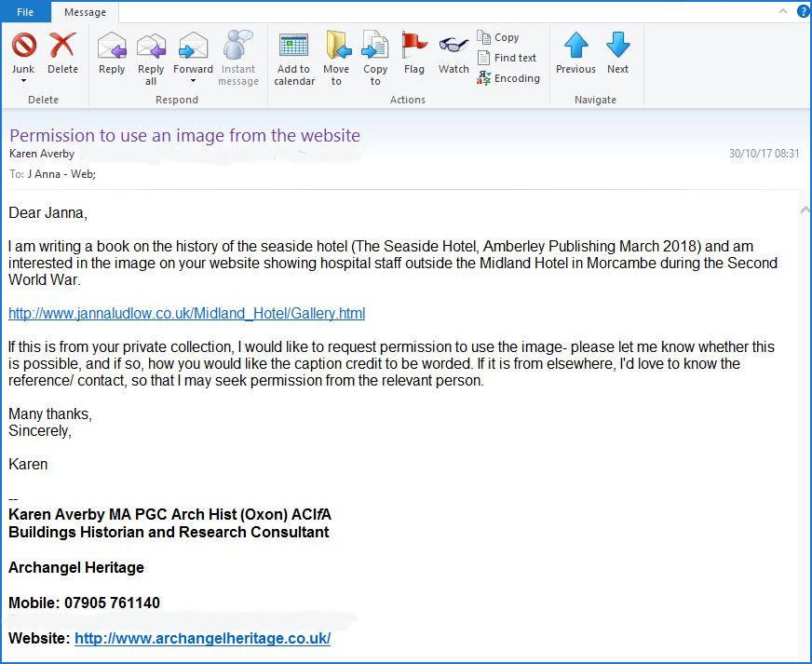Viewport: 812px width, 664px height.
Task: Forward this message to someone
Action: click(x=193, y=52)
